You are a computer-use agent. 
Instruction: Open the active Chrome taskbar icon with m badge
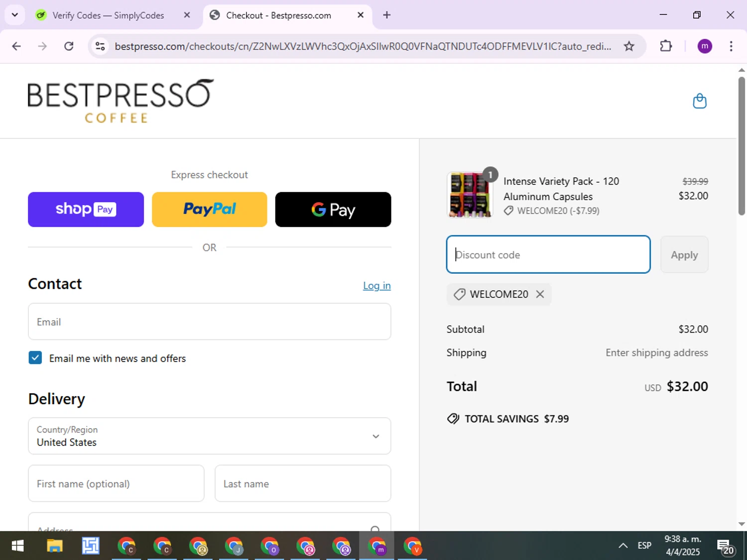point(377,546)
